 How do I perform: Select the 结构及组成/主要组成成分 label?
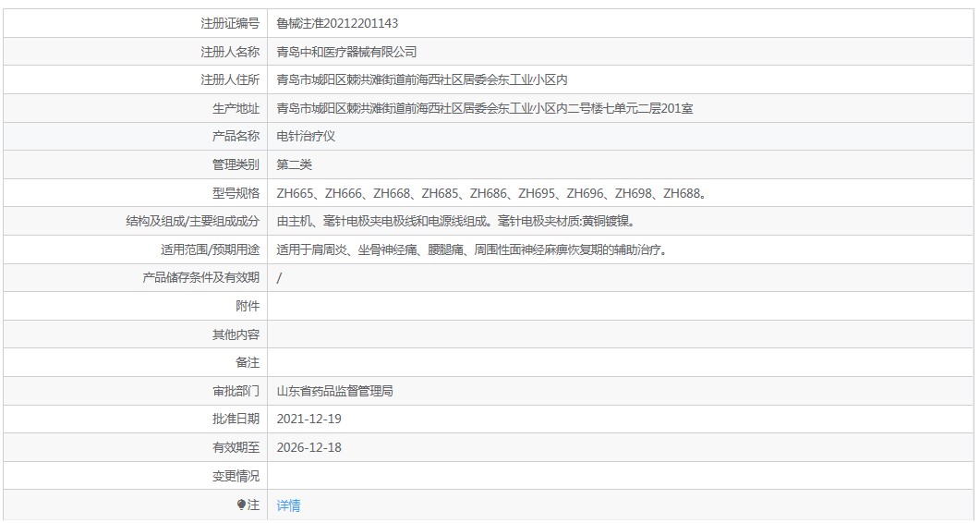(x=192, y=221)
